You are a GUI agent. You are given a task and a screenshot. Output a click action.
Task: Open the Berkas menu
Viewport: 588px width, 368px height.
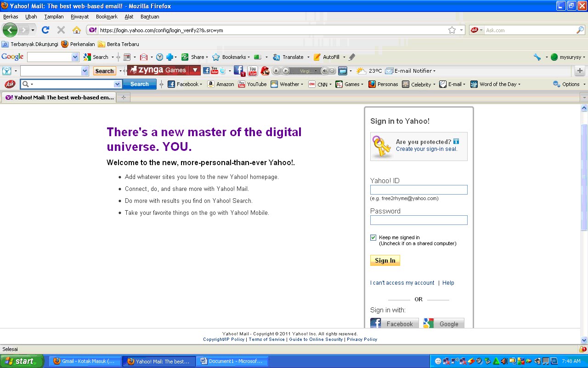point(11,17)
